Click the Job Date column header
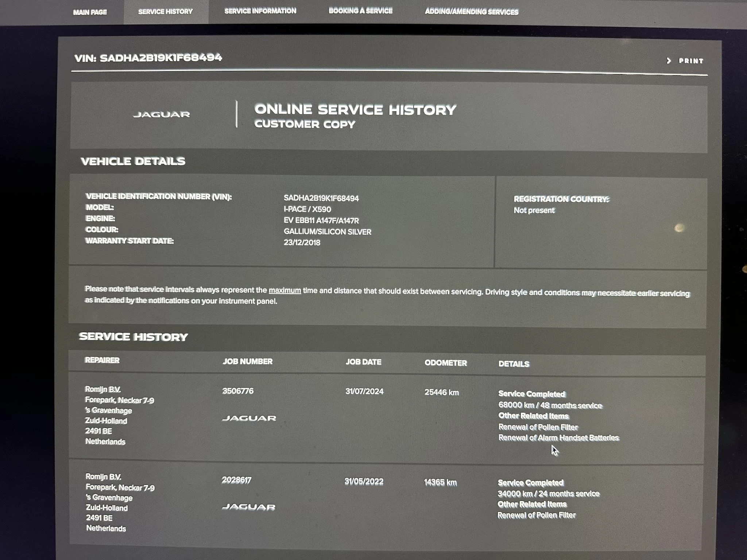The width and height of the screenshot is (747, 560). [363, 362]
